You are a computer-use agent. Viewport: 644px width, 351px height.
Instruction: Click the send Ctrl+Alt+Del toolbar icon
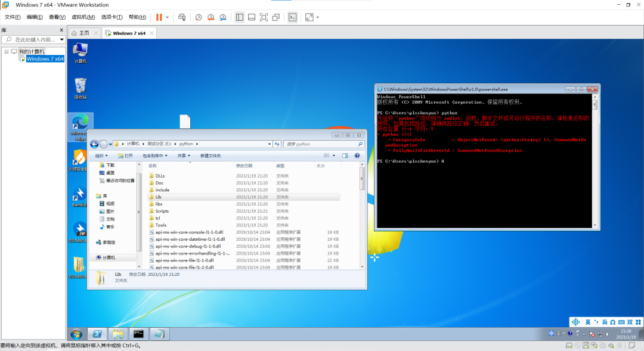tap(182, 17)
